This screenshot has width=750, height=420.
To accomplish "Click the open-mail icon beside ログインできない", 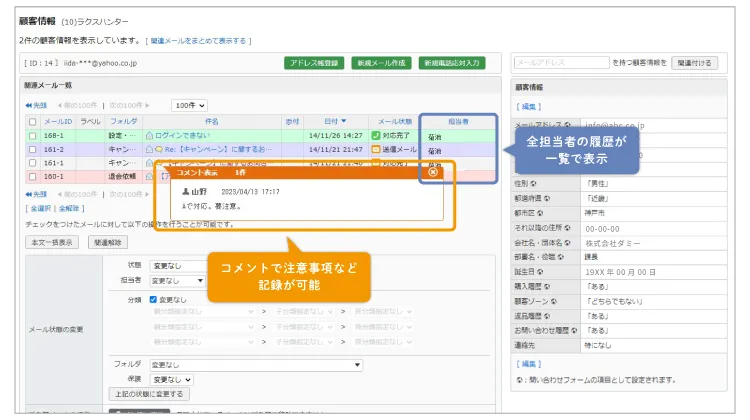I will (149, 135).
